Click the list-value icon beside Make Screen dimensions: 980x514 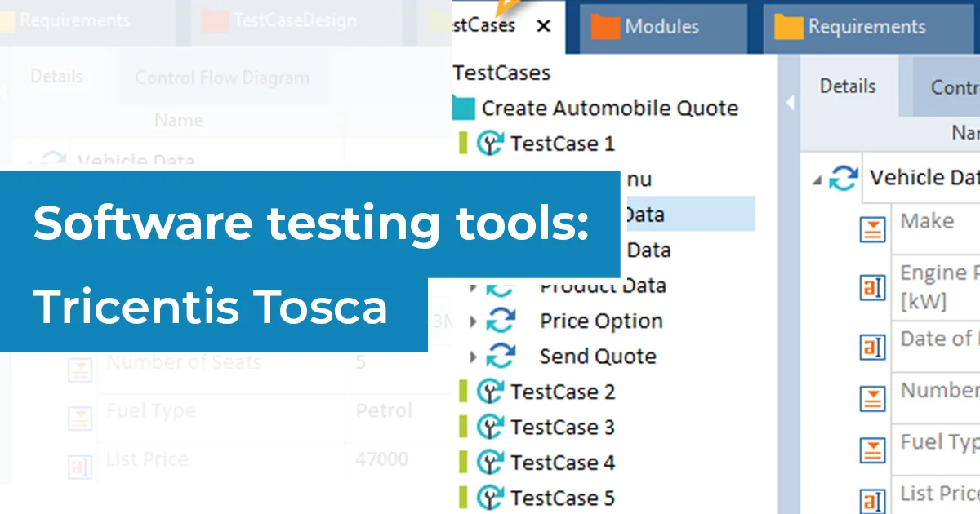(873, 229)
